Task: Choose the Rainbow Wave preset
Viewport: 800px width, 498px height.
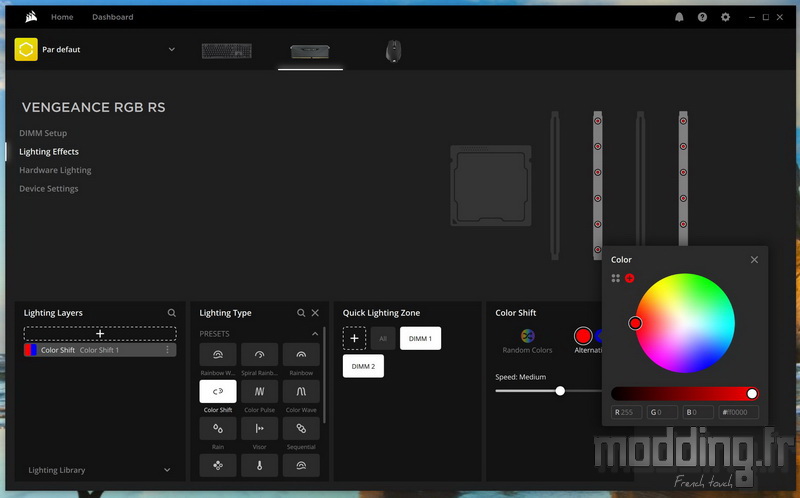Action: click(218, 354)
